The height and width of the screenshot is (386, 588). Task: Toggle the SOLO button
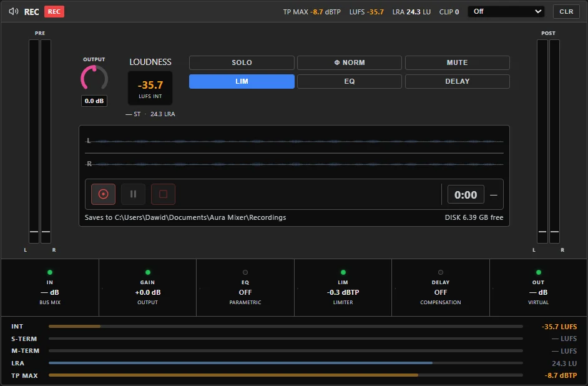tap(242, 62)
